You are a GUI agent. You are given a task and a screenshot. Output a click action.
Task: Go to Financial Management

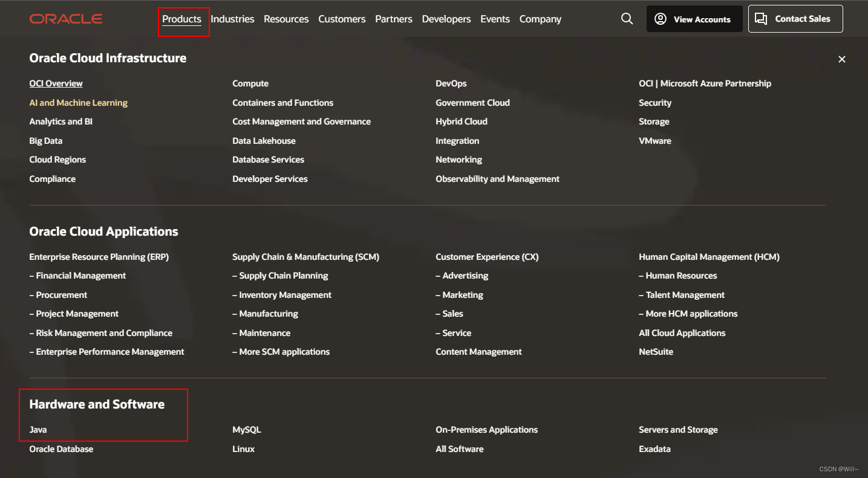[x=77, y=276]
